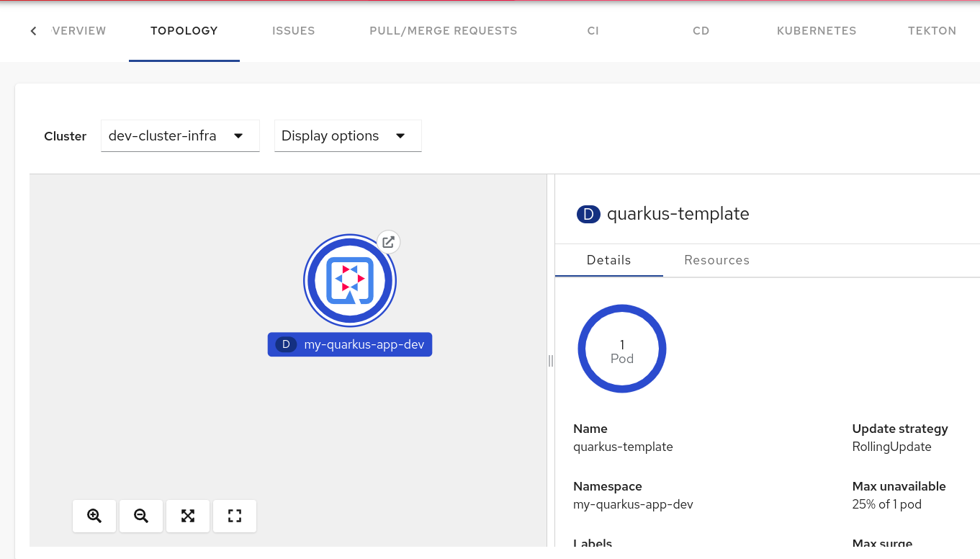
Task: Switch to the CD tab
Action: [701, 31]
